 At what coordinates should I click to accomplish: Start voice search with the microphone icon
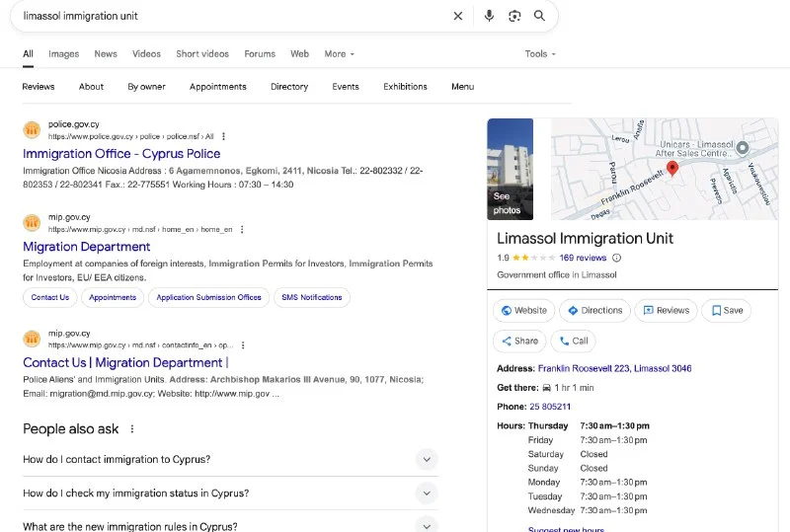click(489, 16)
